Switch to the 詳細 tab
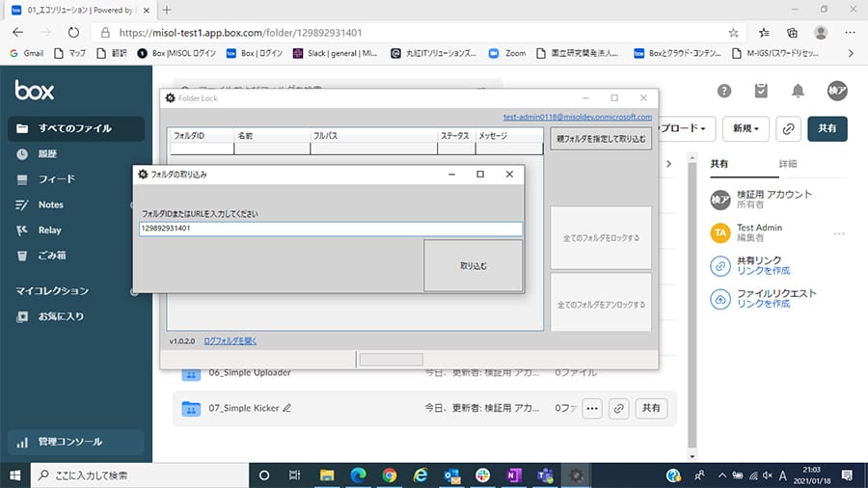This screenshot has height=488, width=868. pos(788,164)
